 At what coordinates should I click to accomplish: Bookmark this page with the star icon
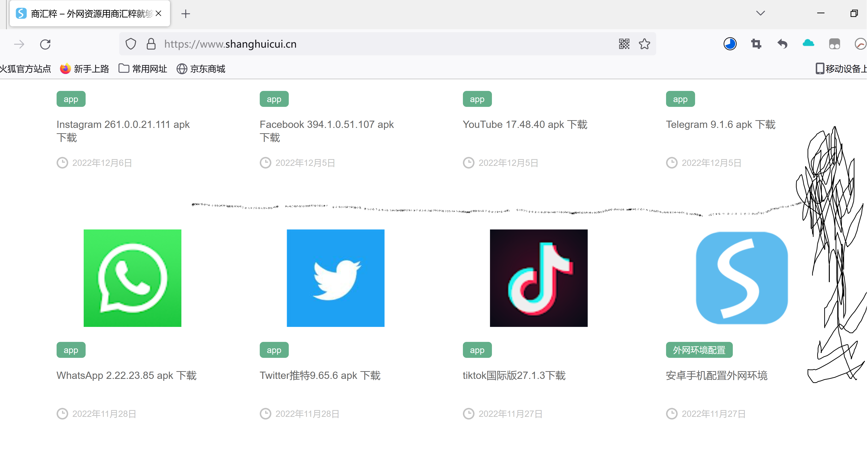pyautogui.click(x=644, y=44)
